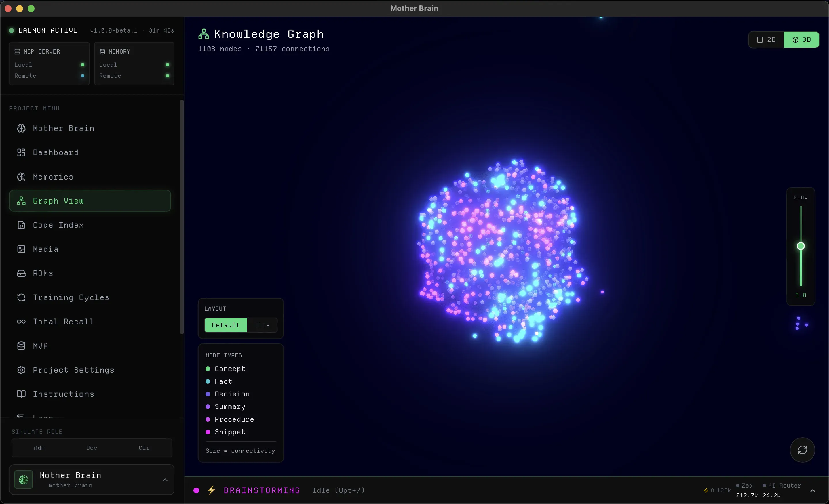Click MCP Server Remote status row

[x=49, y=76]
